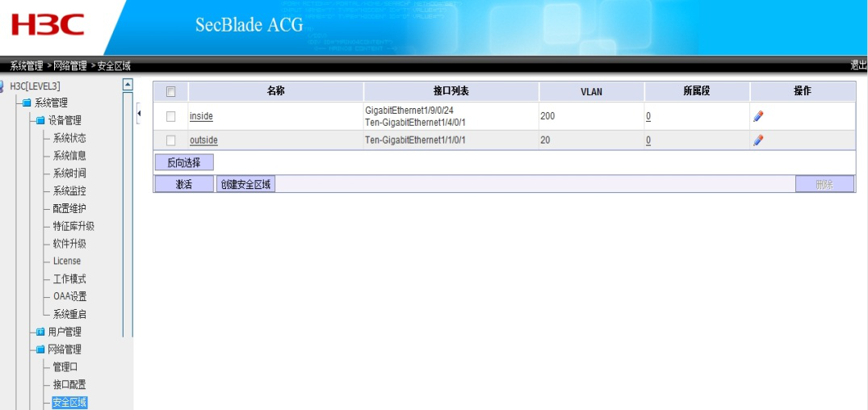This screenshot has width=868, height=410.
Task: Toggle the select-all checkbox in table header
Action: click(170, 92)
